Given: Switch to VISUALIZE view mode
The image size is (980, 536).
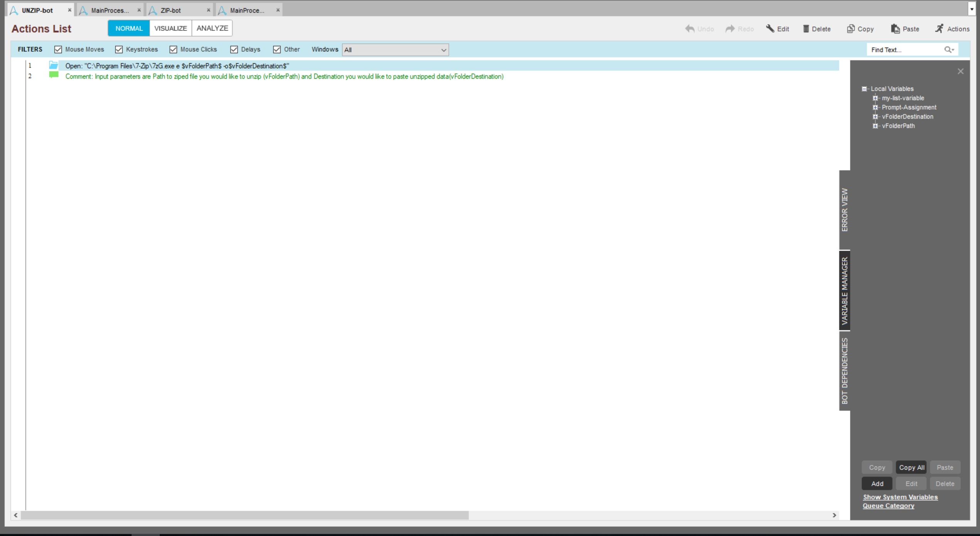Looking at the screenshot, I should pos(171,28).
